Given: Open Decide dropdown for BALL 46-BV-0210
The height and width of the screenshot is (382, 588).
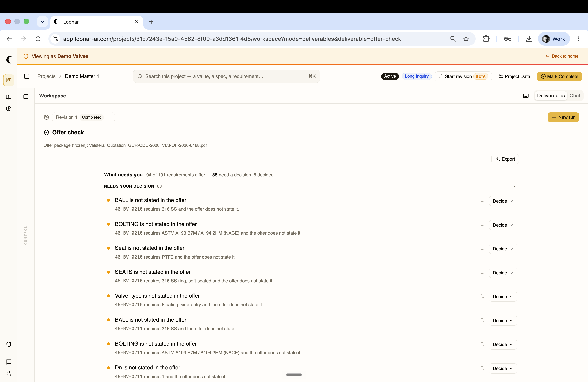Looking at the screenshot, I should pyautogui.click(x=503, y=201).
